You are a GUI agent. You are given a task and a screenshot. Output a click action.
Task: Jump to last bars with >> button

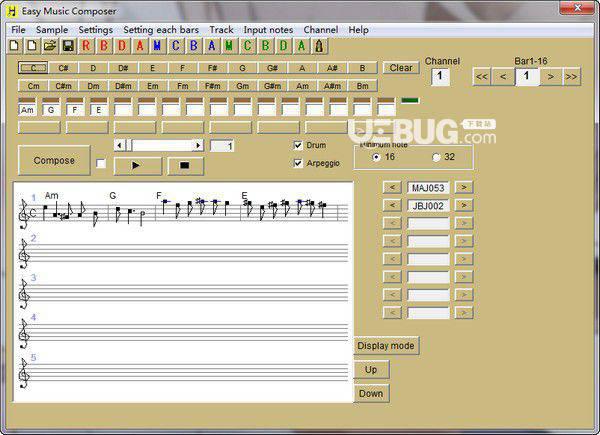[571, 77]
